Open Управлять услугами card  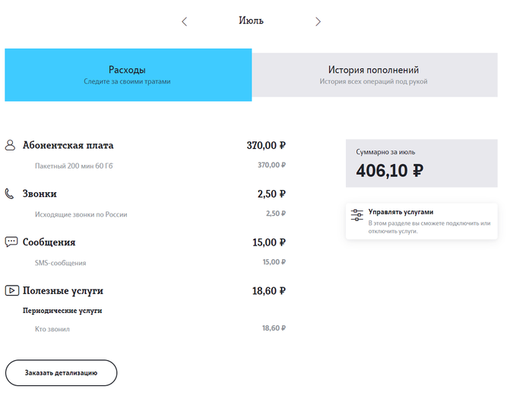pyautogui.click(x=421, y=221)
